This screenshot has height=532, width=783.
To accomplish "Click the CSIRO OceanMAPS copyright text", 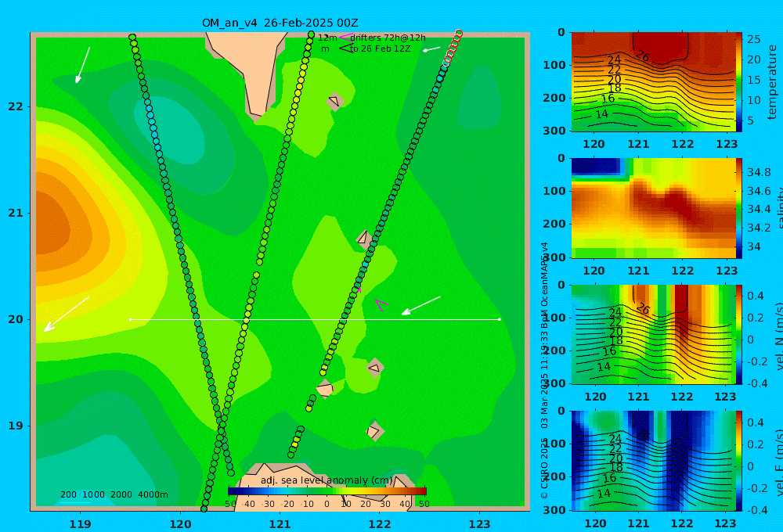I will point(544,370).
